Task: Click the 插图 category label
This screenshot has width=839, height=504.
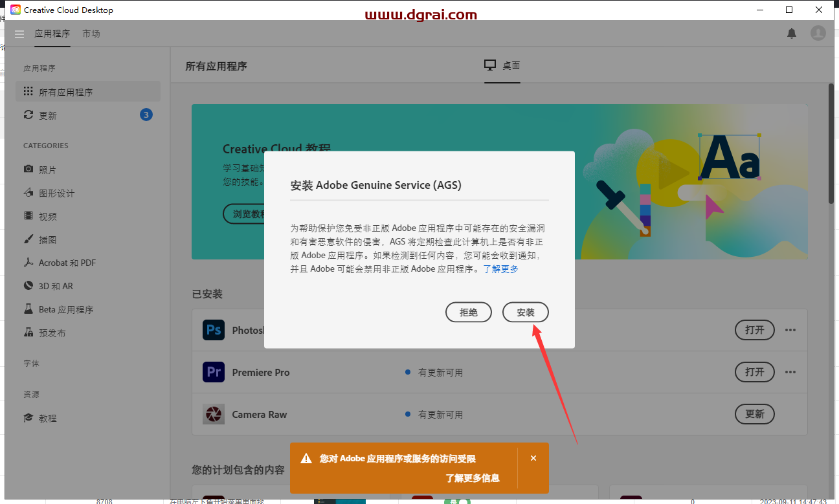Action: (48, 239)
